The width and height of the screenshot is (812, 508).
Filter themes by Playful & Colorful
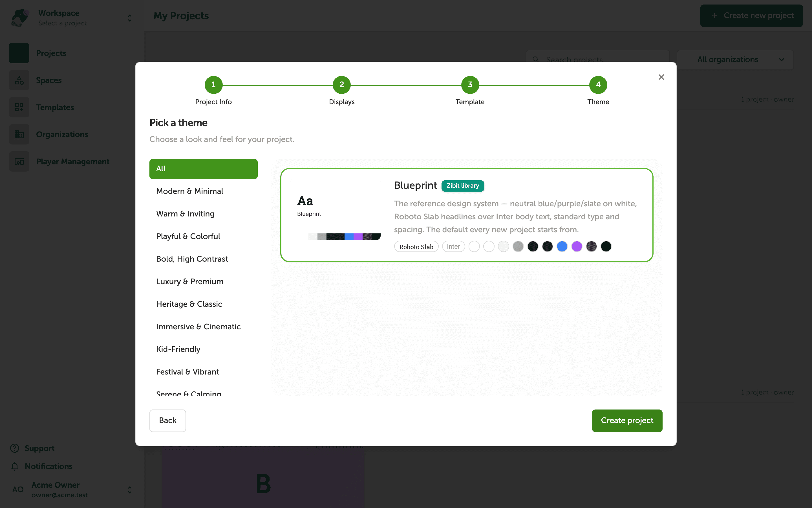click(203, 236)
